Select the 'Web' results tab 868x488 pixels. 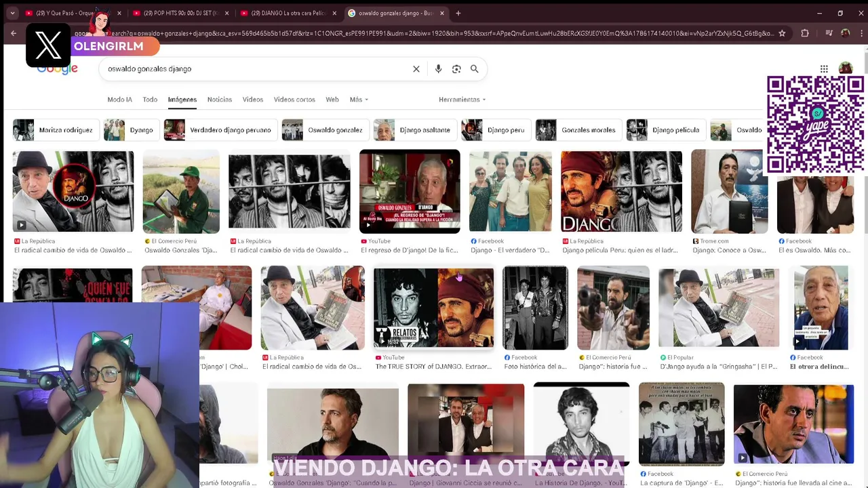(332, 100)
